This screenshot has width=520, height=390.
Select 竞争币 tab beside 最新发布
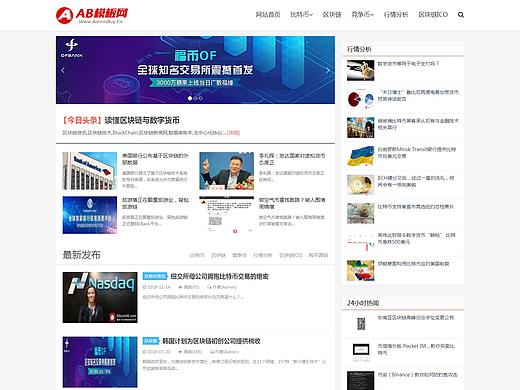[239, 255]
